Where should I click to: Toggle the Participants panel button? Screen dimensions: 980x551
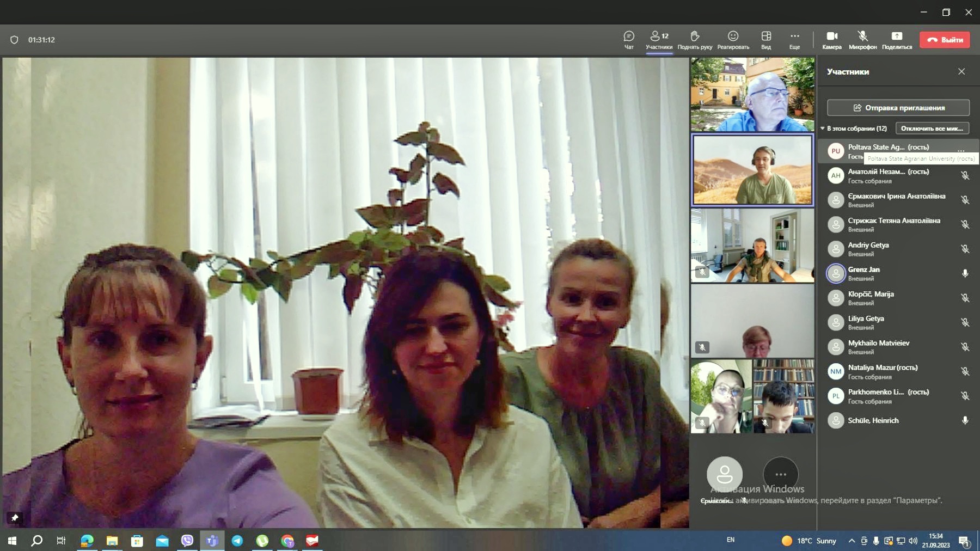point(659,40)
